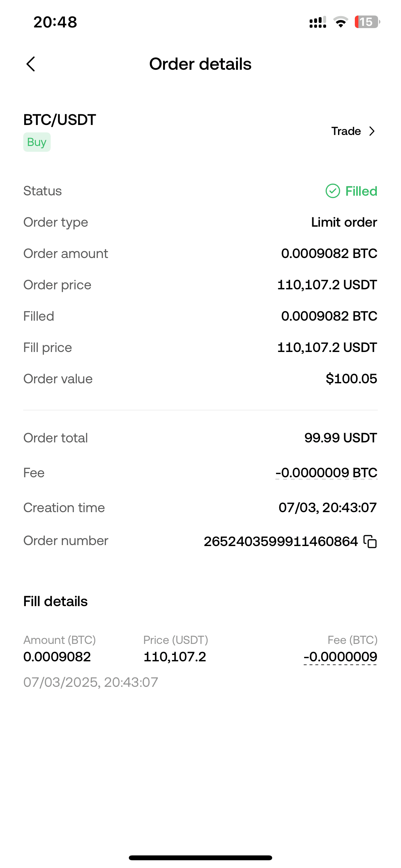Image resolution: width=401 pixels, height=868 pixels.
Task: Select the order number 2652403599911460864
Action: click(x=281, y=542)
